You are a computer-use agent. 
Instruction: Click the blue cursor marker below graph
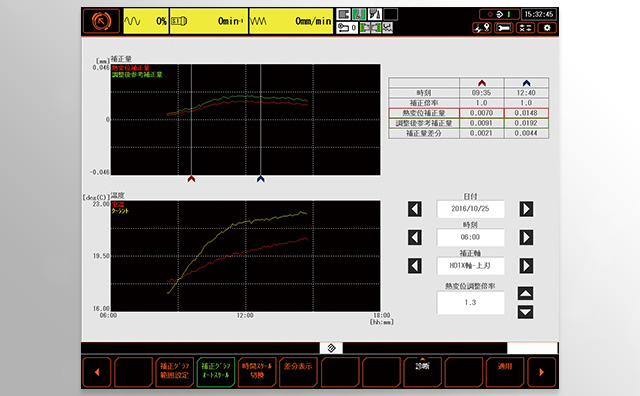coord(260,179)
